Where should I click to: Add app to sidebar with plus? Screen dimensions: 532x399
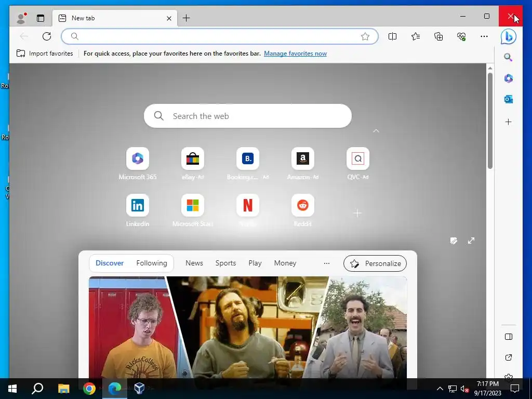[x=508, y=122]
